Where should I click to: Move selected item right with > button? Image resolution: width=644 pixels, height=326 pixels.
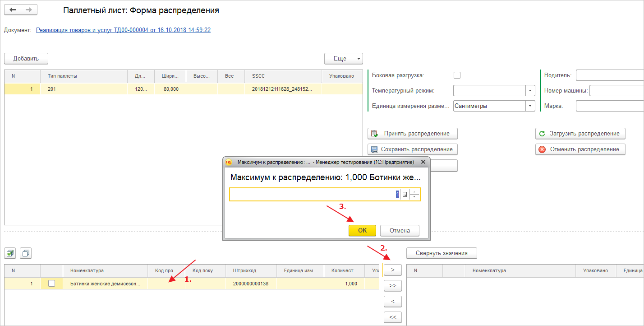(392, 270)
